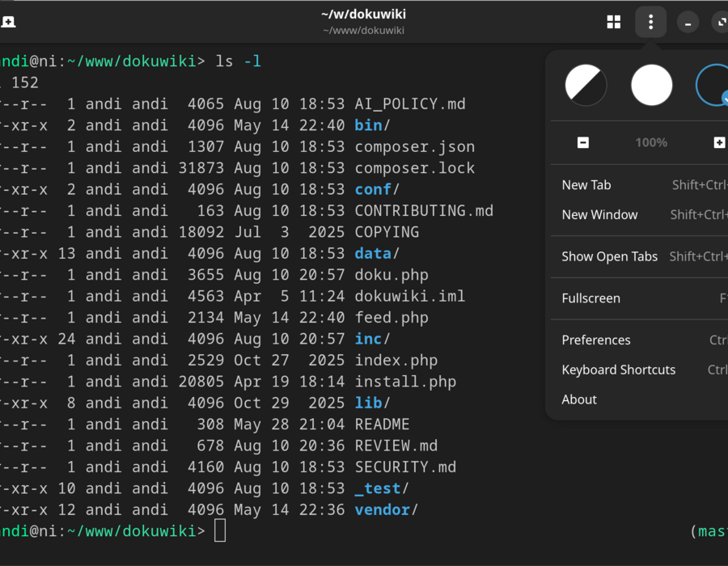This screenshot has height=566, width=728.
Task: Click the inc/ directory name
Action: (x=372, y=339)
